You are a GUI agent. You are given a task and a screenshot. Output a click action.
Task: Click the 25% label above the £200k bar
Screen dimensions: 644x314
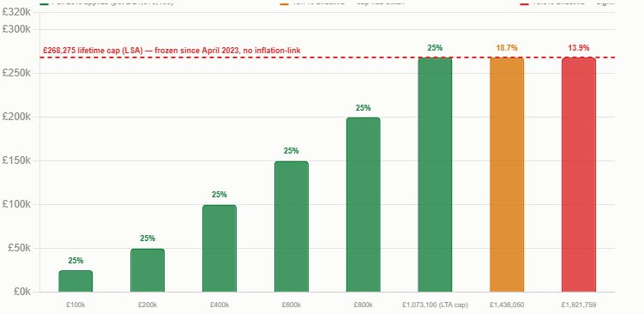point(147,239)
